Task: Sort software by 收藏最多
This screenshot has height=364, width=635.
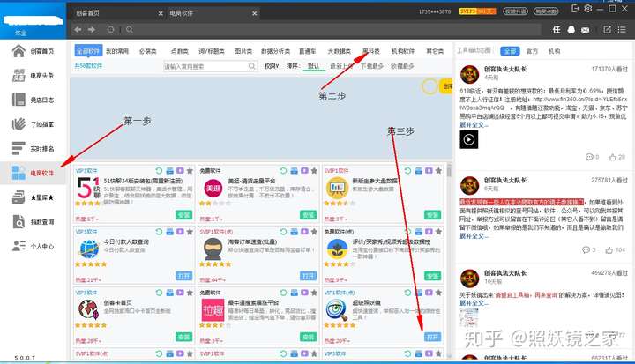Action: pos(402,66)
